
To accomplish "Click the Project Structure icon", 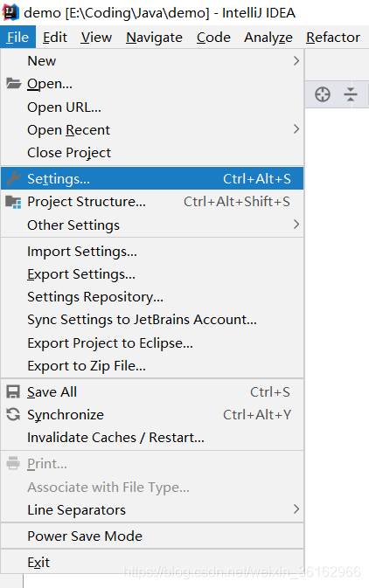I will click(x=13, y=202).
